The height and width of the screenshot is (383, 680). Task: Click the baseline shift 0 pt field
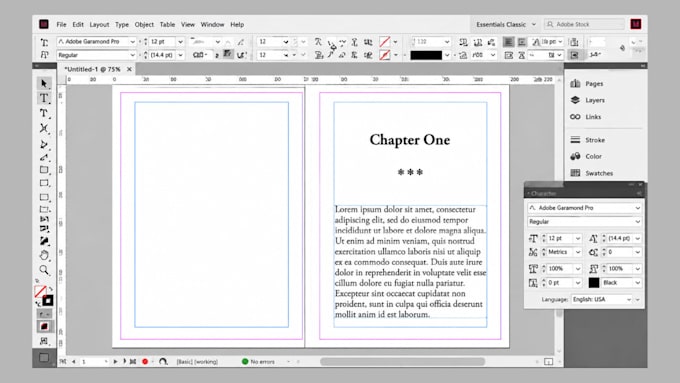(560, 283)
